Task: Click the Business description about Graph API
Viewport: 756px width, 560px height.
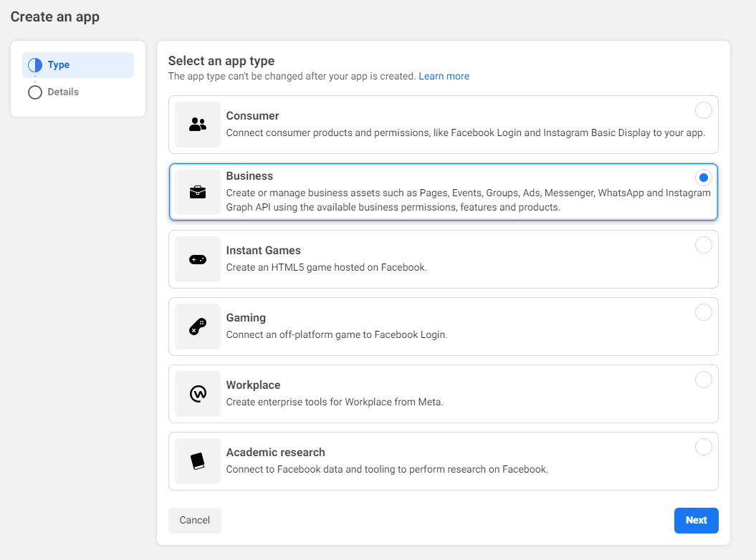Action: click(x=468, y=200)
